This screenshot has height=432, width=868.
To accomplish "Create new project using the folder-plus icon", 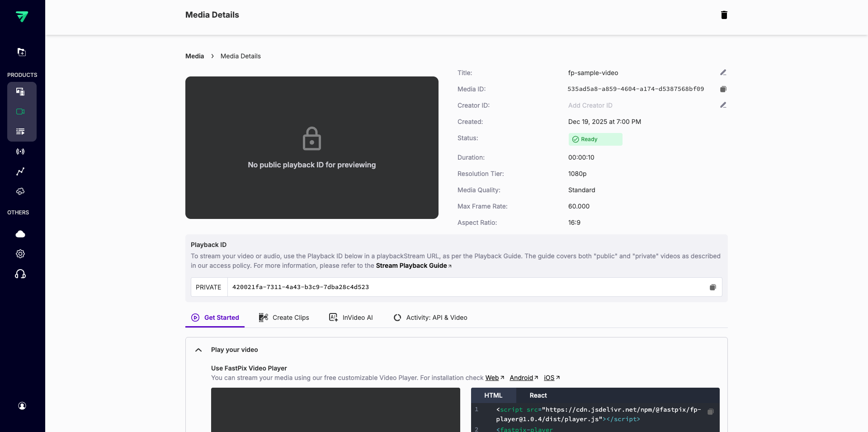I will point(22,52).
